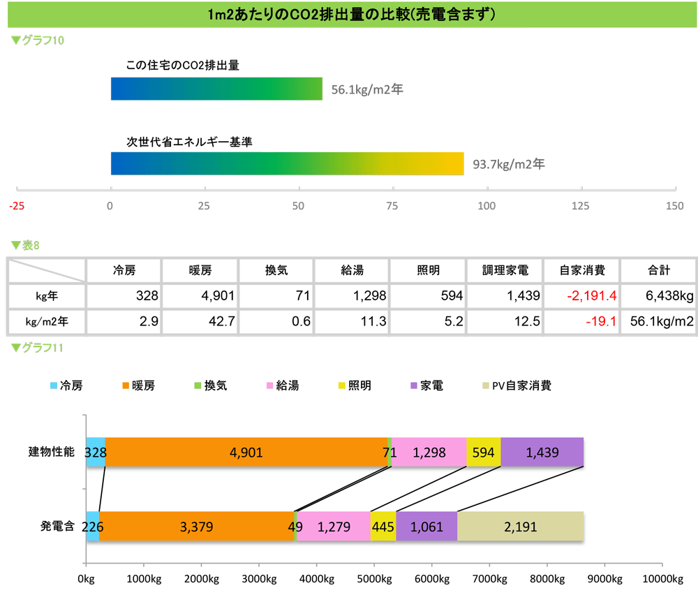Click the 75 tick label on Graph 10 axis
This screenshot has height=616, width=698.
coord(392,206)
